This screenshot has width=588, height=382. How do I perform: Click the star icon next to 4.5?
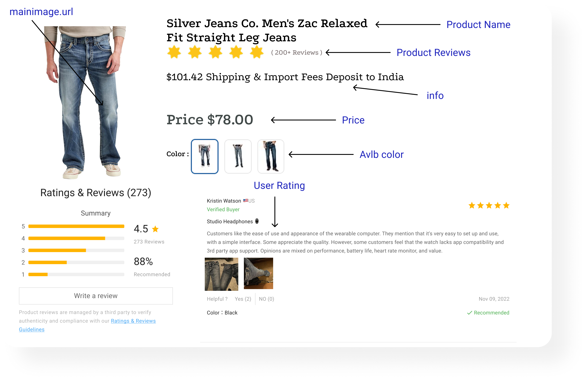(155, 229)
